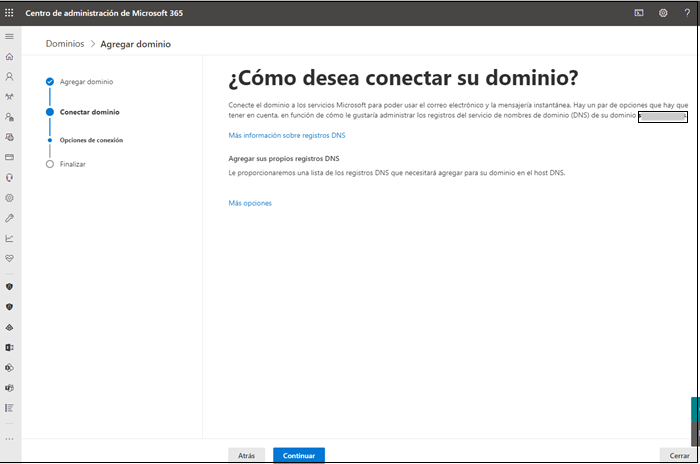Go to Home in the left navigation
This screenshot has width=700, height=464.
pyautogui.click(x=9, y=56)
